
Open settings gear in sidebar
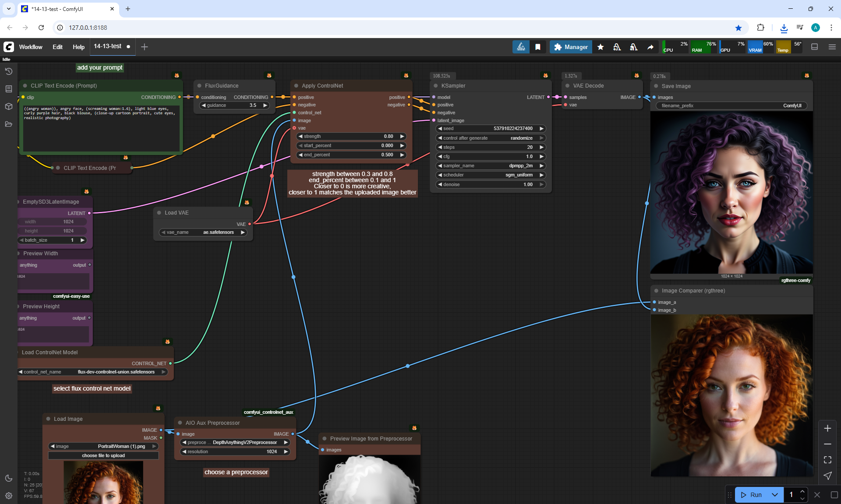pyautogui.click(x=8, y=496)
